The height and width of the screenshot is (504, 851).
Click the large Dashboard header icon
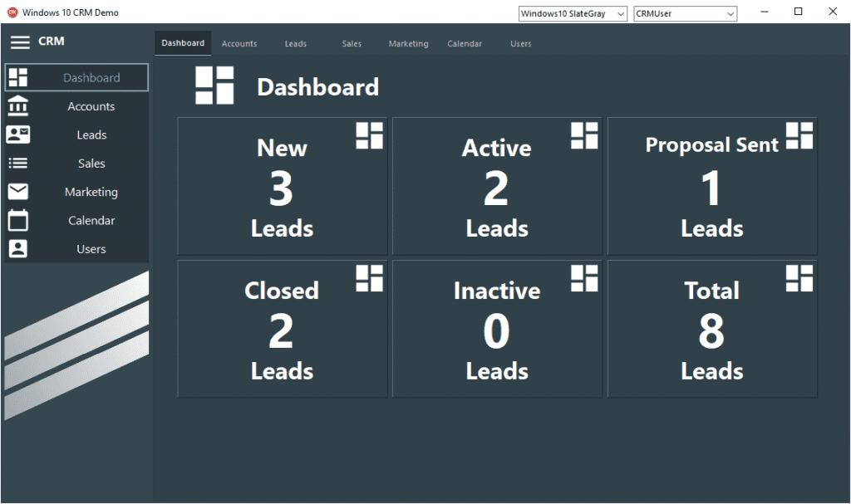[x=214, y=86]
